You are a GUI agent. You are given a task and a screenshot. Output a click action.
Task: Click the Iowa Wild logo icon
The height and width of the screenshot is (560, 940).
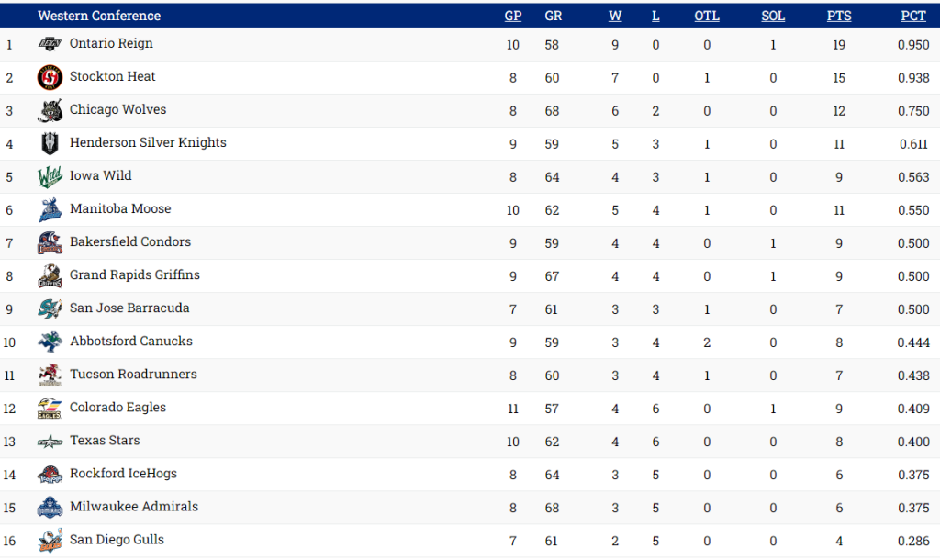pos(50,177)
